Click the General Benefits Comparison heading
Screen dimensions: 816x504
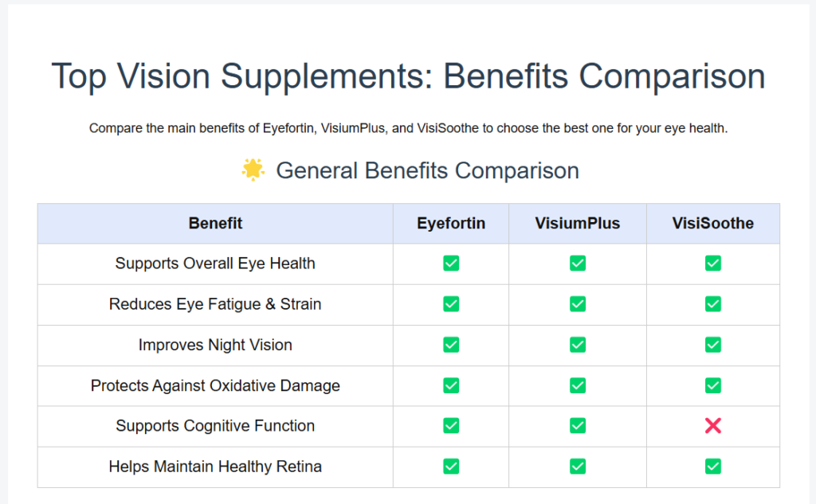tap(427, 170)
